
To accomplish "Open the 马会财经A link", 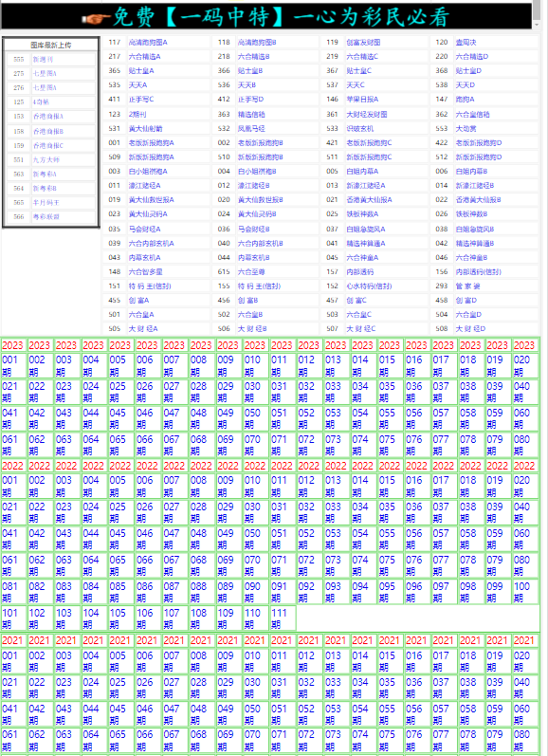I will (145, 230).
